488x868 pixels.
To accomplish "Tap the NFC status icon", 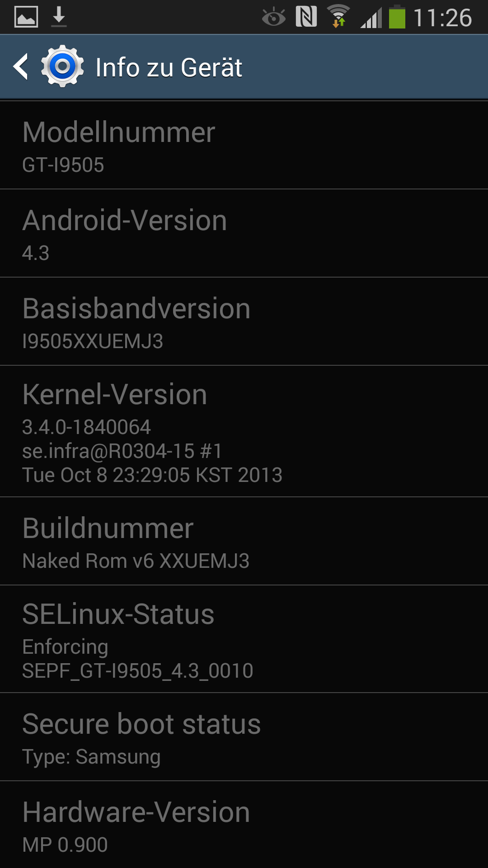I will (306, 17).
